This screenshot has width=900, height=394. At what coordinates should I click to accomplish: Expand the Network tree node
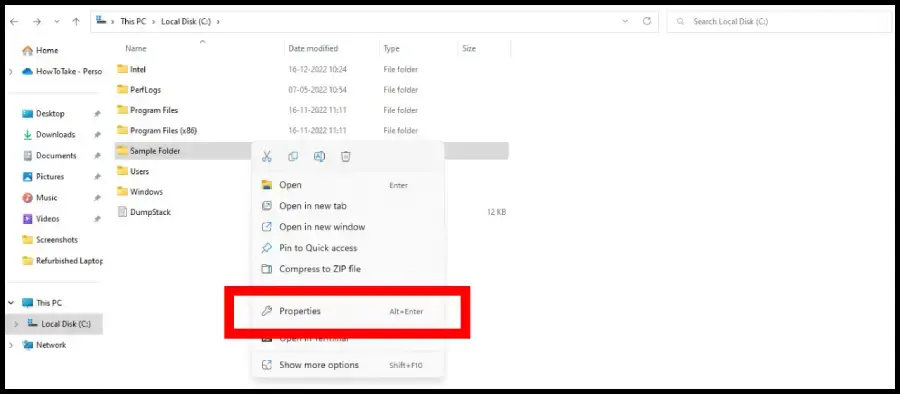(x=11, y=345)
